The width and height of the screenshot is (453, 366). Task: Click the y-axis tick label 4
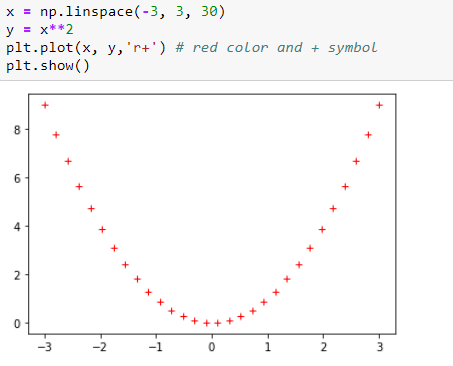click(x=17, y=227)
